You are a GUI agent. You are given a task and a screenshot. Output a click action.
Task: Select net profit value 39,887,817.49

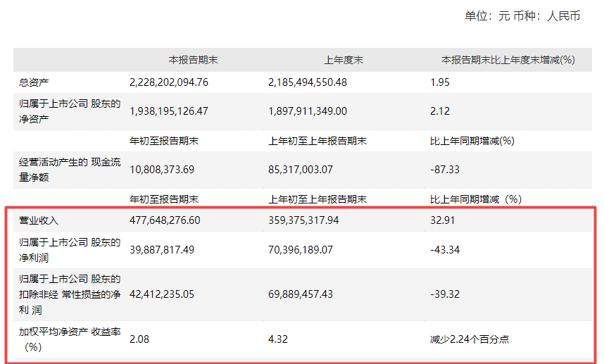coord(162,250)
